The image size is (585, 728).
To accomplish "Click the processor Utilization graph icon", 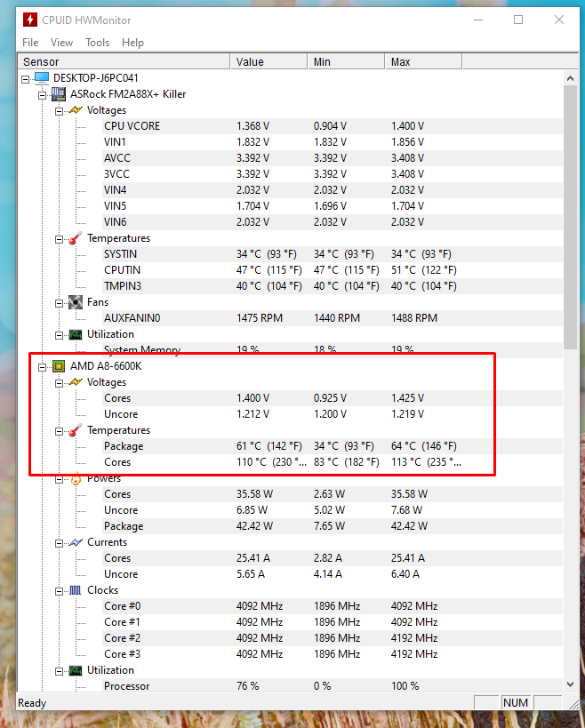I will (76, 670).
